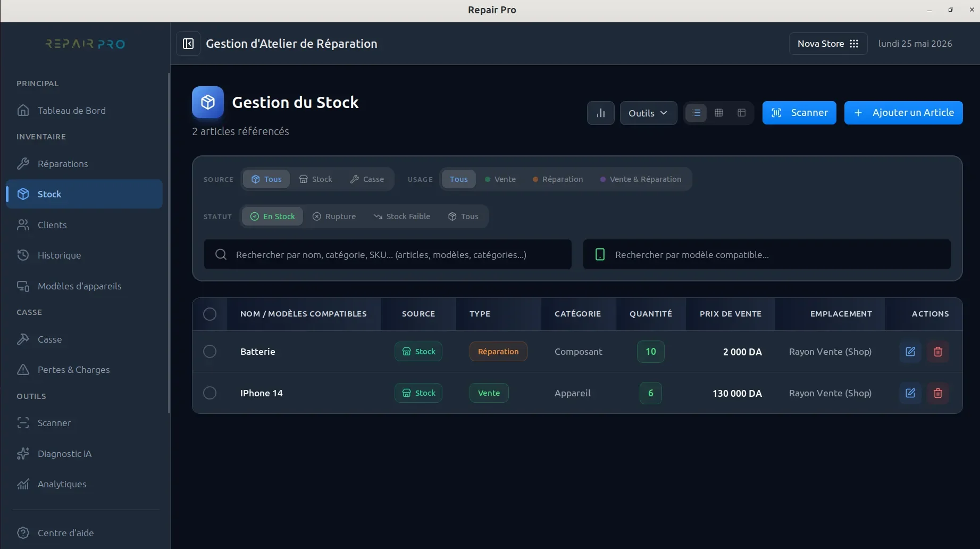Open Centre d'aide

tap(84, 533)
